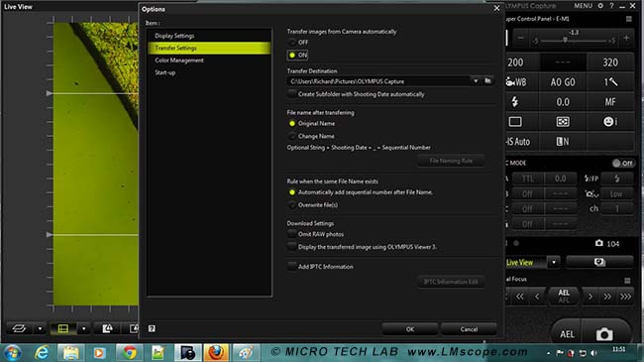The height and width of the screenshot is (362, 644).
Task: Cancel the Options dialog
Action: tap(469, 329)
